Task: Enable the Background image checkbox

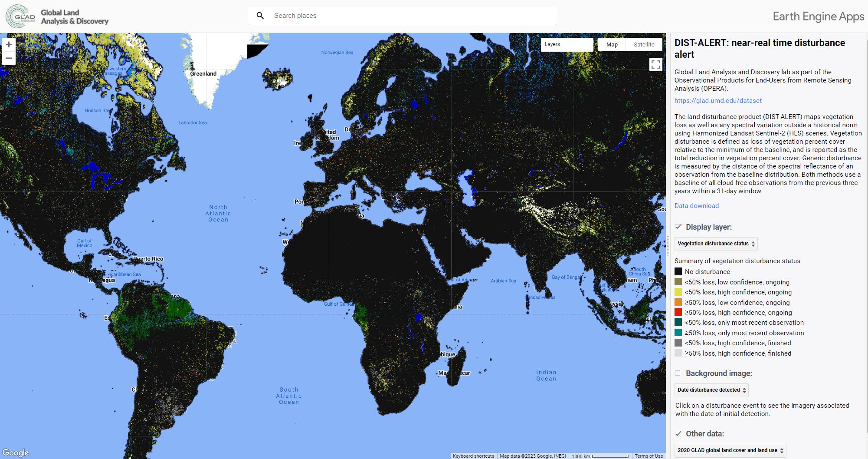Action: (x=678, y=373)
